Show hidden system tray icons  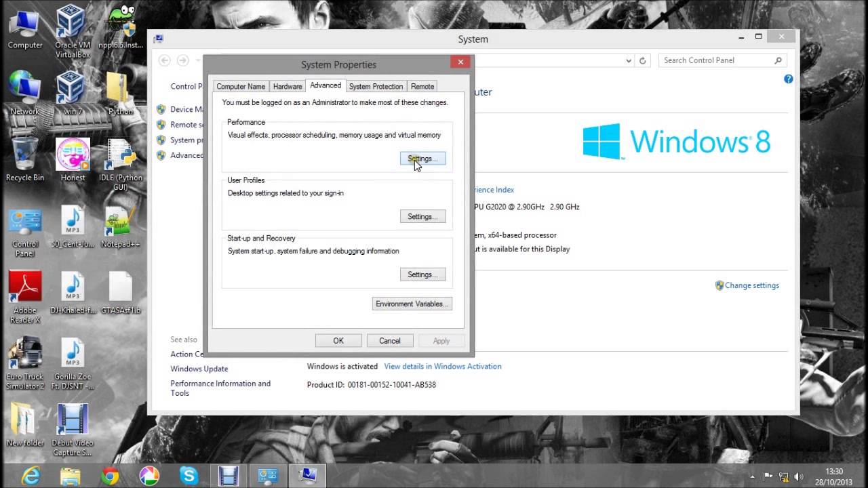click(752, 476)
